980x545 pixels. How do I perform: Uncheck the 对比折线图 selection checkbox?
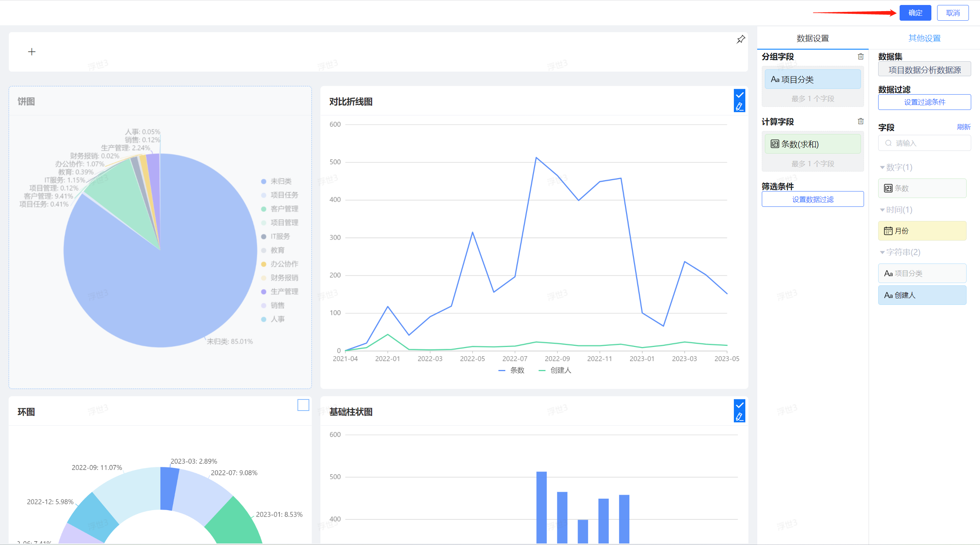[x=740, y=95]
